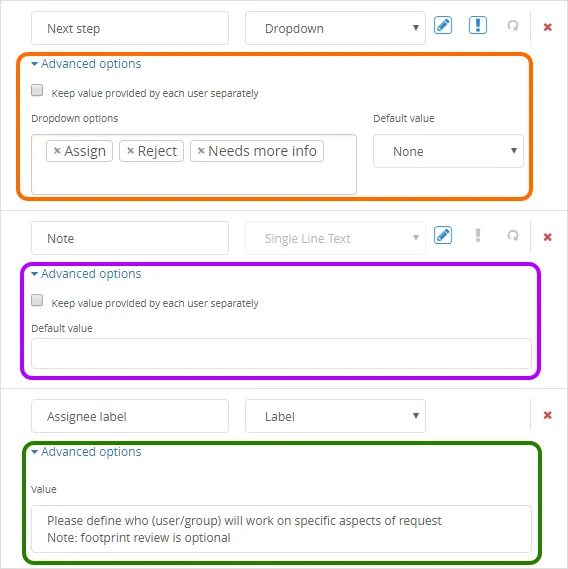Enable keep value separately checkbox under Next step

(x=37, y=90)
